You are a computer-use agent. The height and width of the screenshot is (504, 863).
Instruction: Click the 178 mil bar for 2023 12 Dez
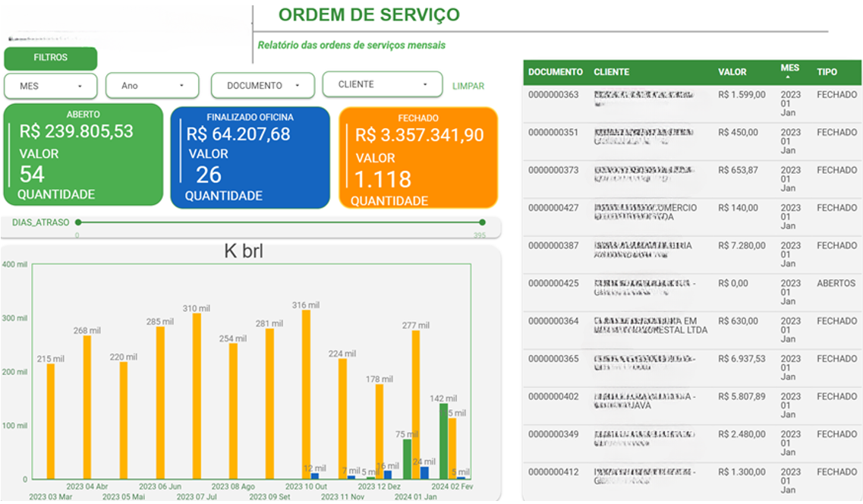[x=380, y=431]
